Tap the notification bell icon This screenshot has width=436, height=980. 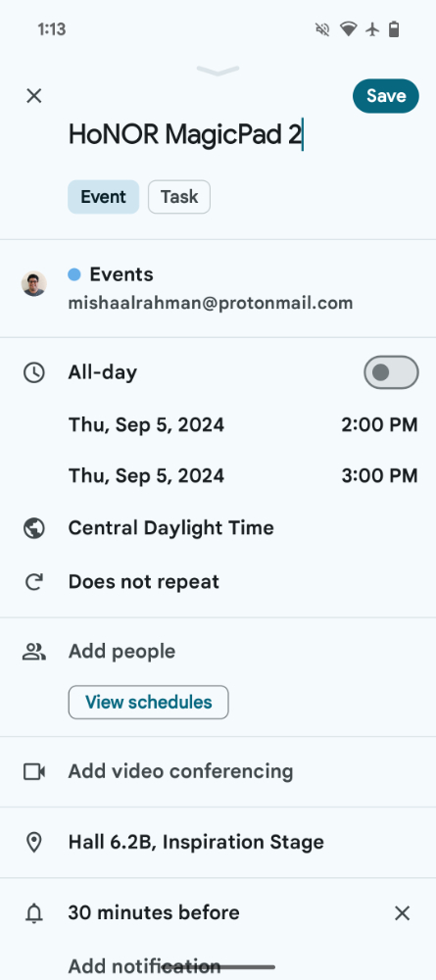point(33,913)
